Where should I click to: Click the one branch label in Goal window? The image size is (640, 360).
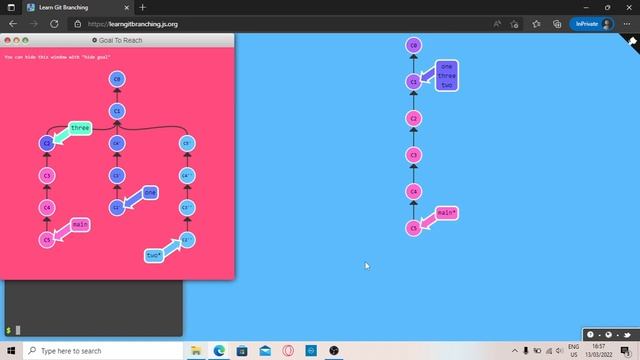pos(150,192)
